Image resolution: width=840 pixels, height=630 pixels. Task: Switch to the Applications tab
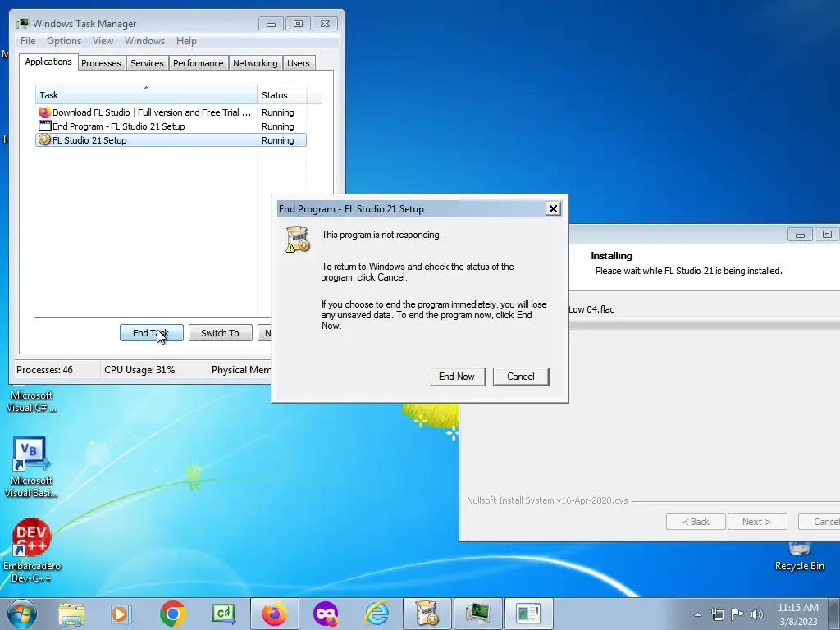pyautogui.click(x=48, y=62)
